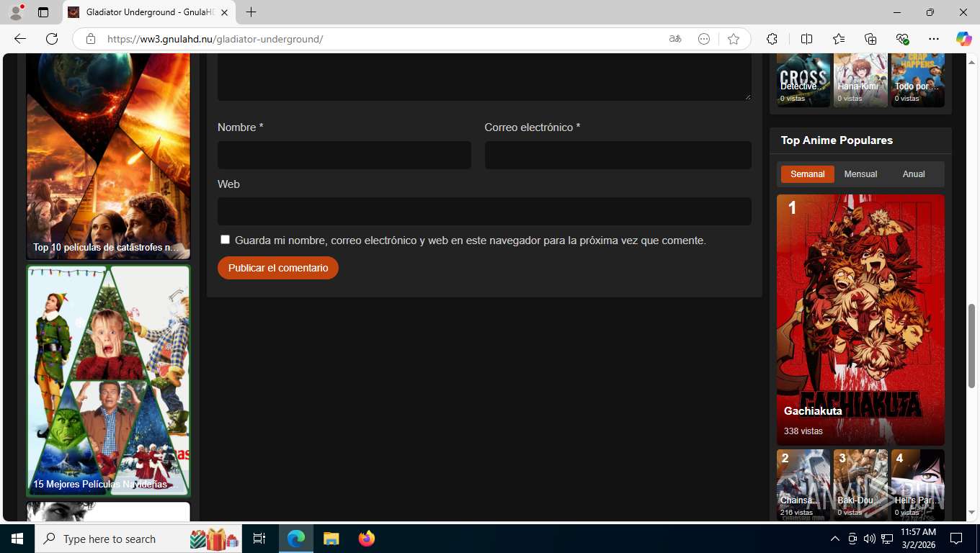Open site information lock icon
This screenshot has height=553, width=980.
[90, 39]
